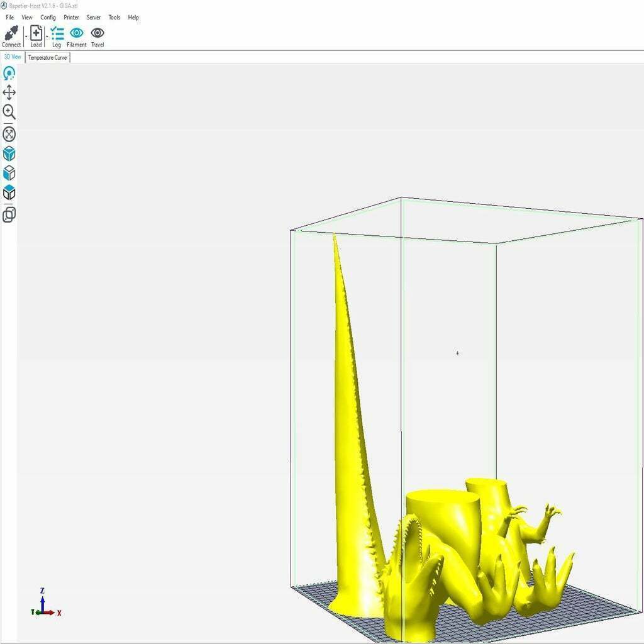The image size is (644, 644).
Task: Expand the File menu
Action: pos(9,17)
